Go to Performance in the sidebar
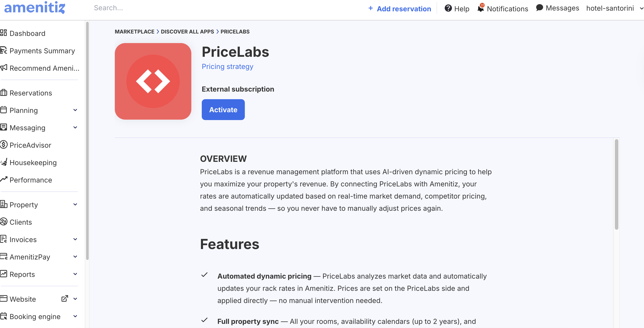 pyautogui.click(x=30, y=180)
